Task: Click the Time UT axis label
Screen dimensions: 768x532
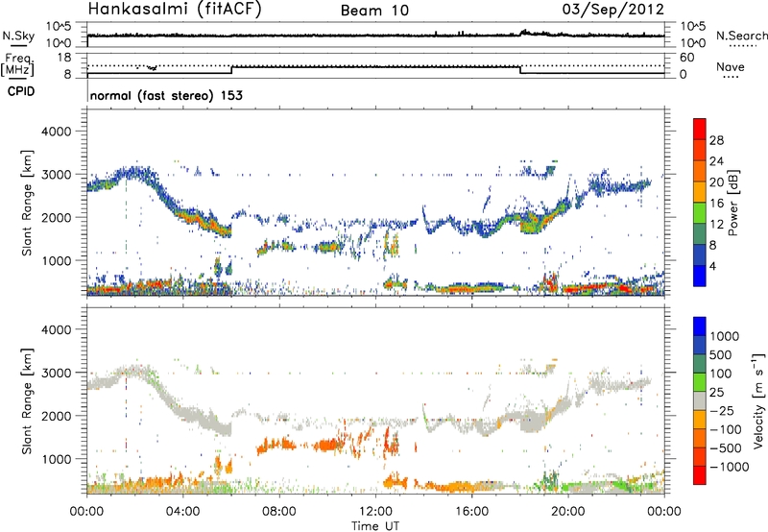Action: 375,526
